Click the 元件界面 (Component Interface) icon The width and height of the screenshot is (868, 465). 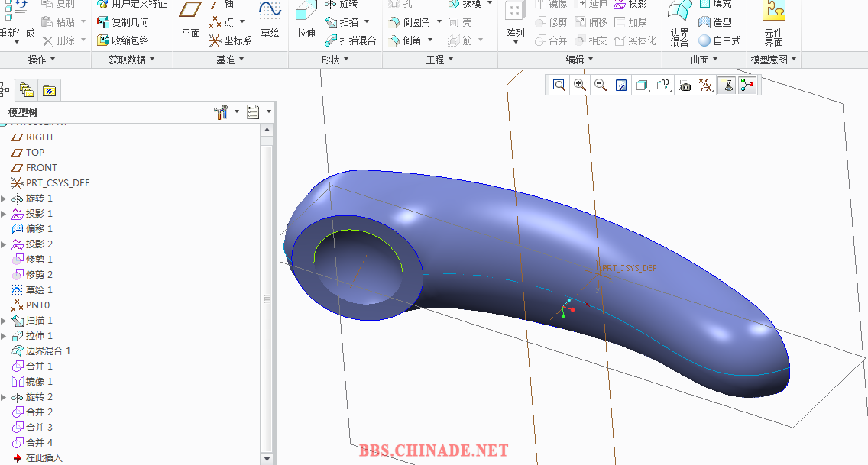pyautogui.click(x=773, y=20)
